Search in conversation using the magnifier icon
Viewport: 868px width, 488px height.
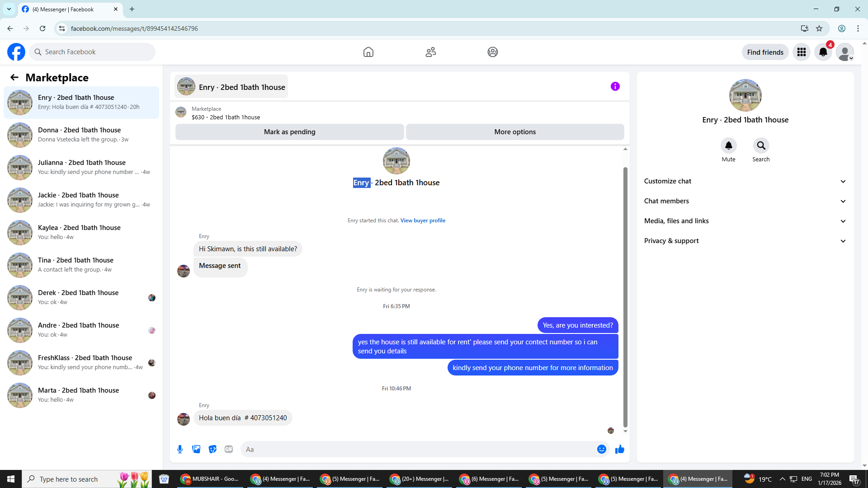click(x=761, y=145)
